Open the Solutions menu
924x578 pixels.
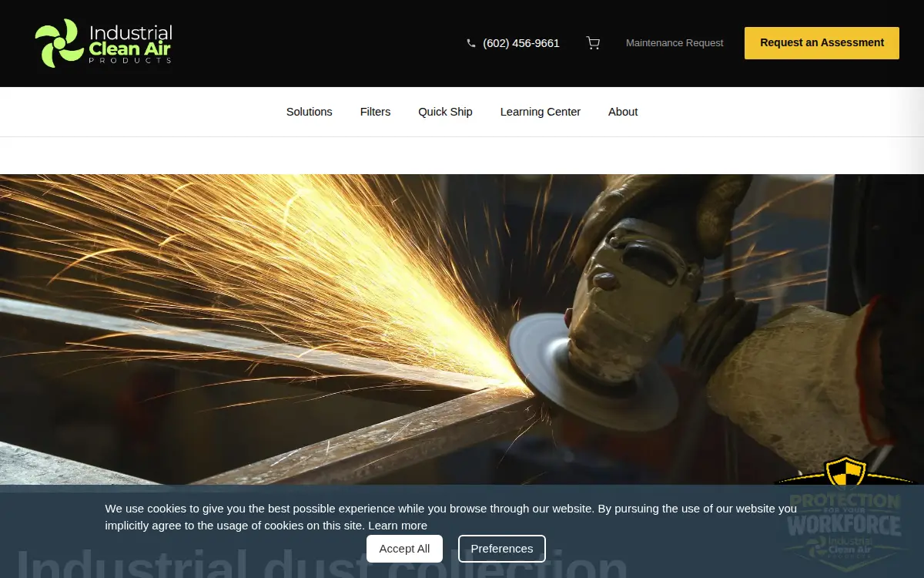click(310, 112)
